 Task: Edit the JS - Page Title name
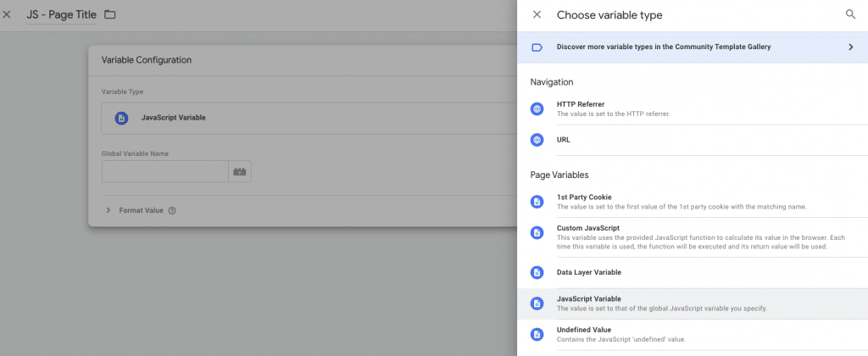click(x=62, y=14)
